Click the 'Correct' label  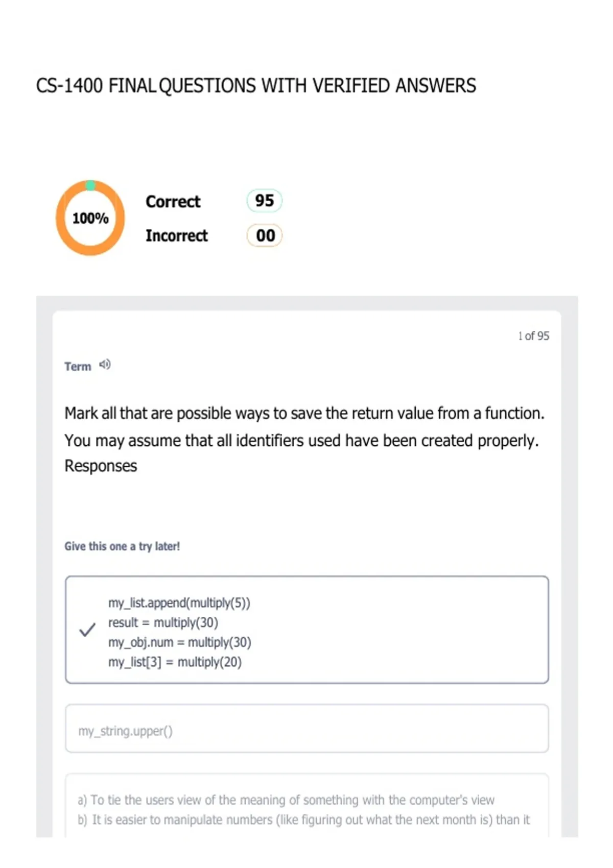click(x=173, y=202)
